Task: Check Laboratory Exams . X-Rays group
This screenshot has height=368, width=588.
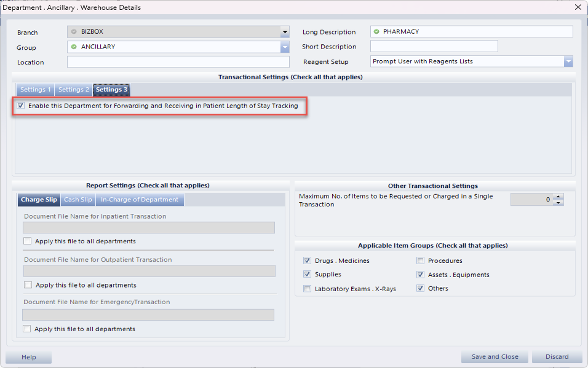Action: (308, 289)
